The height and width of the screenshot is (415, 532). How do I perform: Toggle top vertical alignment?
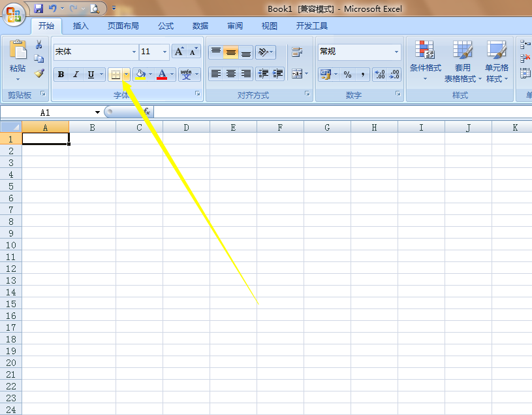[216, 52]
